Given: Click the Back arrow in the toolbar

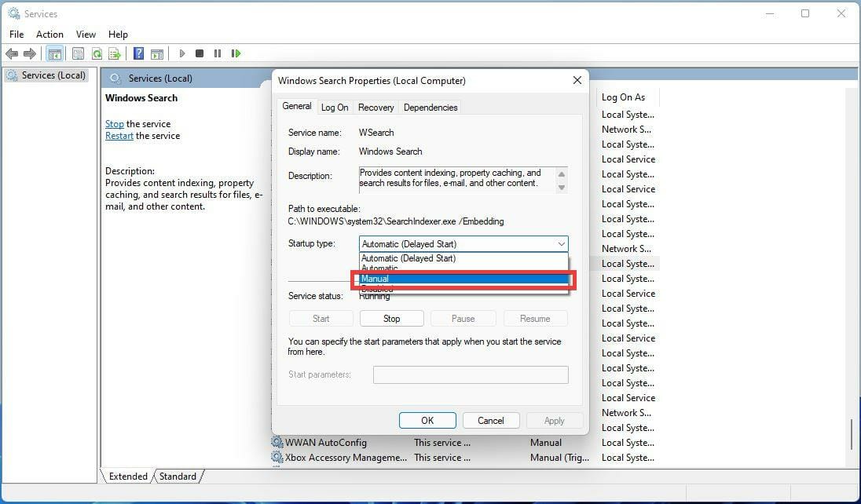Looking at the screenshot, I should click(x=12, y=54).
